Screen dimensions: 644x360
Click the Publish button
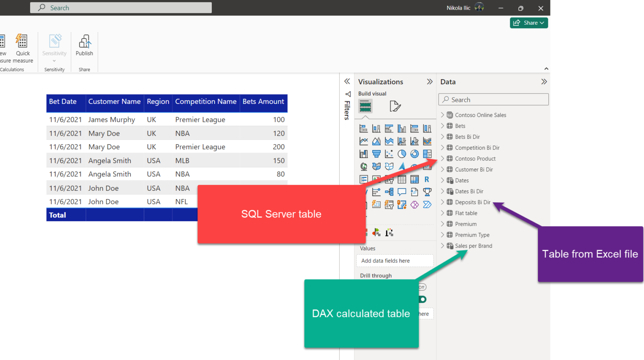click(x=84, y=46)
